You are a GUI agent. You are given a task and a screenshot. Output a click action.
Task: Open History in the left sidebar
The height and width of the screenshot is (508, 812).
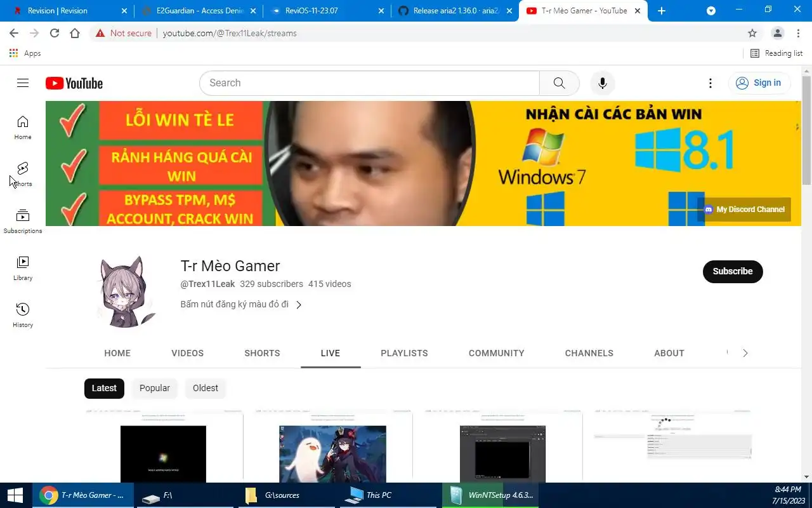pyautogui.click(x=23, y=316)
